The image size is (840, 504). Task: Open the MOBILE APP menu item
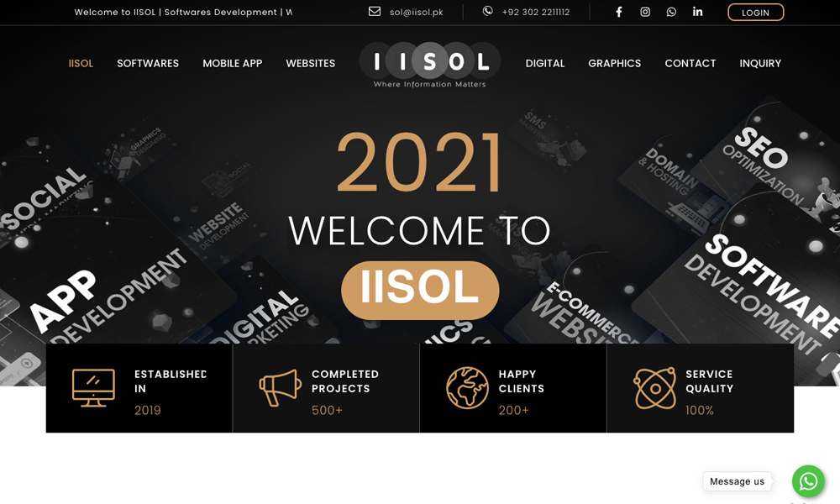pos(233,63)
